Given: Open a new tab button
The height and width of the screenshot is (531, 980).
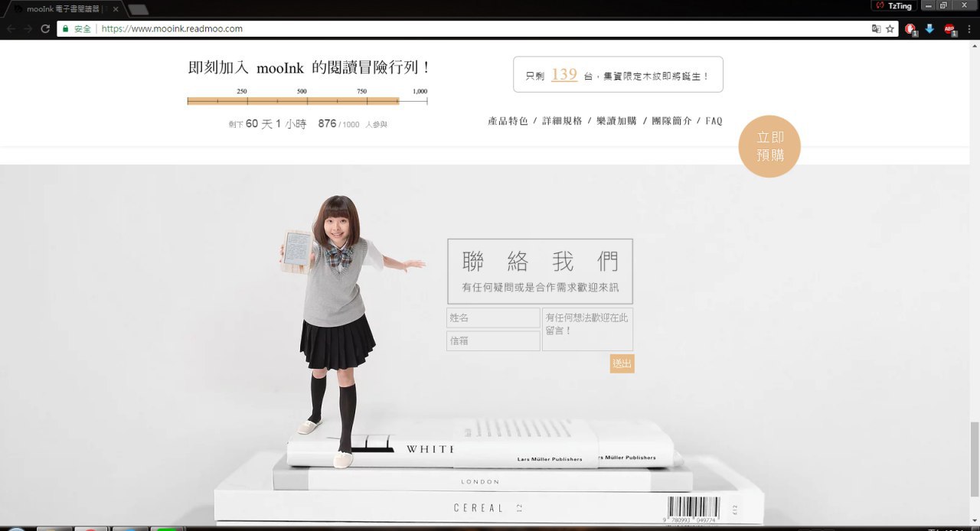Looking at the screenshot, I should tap(138, 9).
